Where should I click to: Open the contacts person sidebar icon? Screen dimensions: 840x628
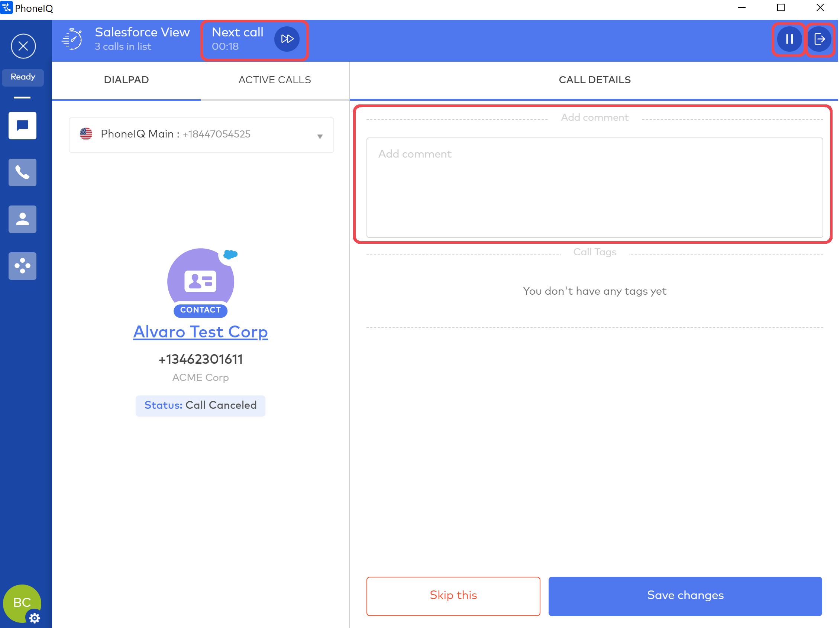click(23, 220)
